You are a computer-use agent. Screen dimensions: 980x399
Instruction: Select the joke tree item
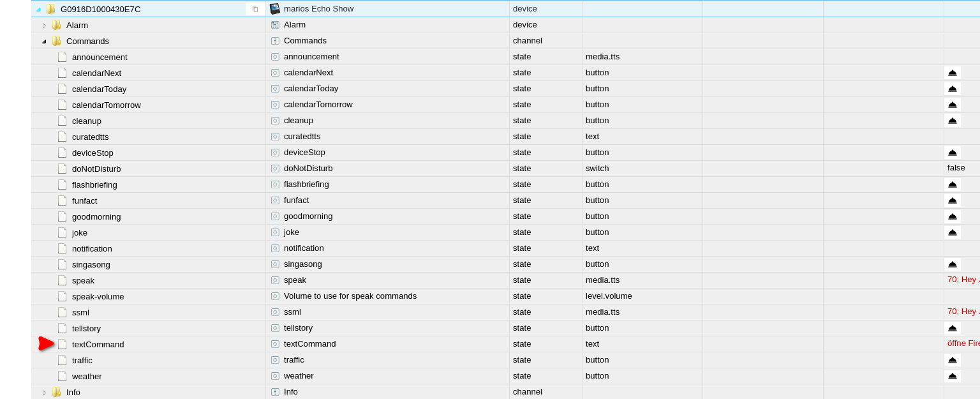80,232
